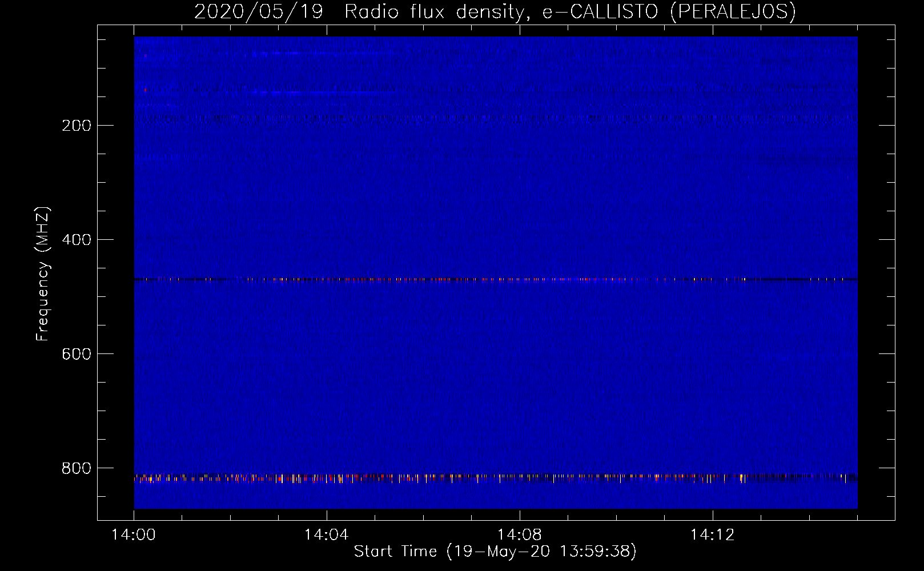Click the 800 frequency tick label

77,468
